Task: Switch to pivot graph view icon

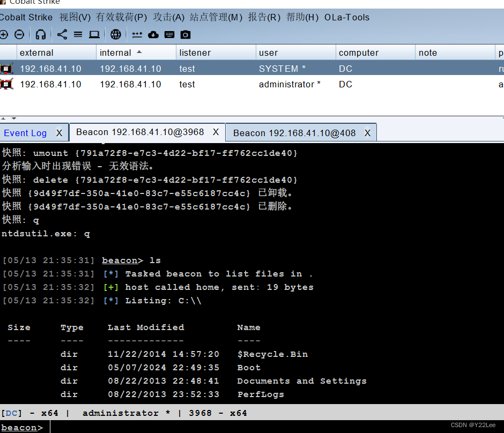Action: pyautogui.click(x=62, y=34)
